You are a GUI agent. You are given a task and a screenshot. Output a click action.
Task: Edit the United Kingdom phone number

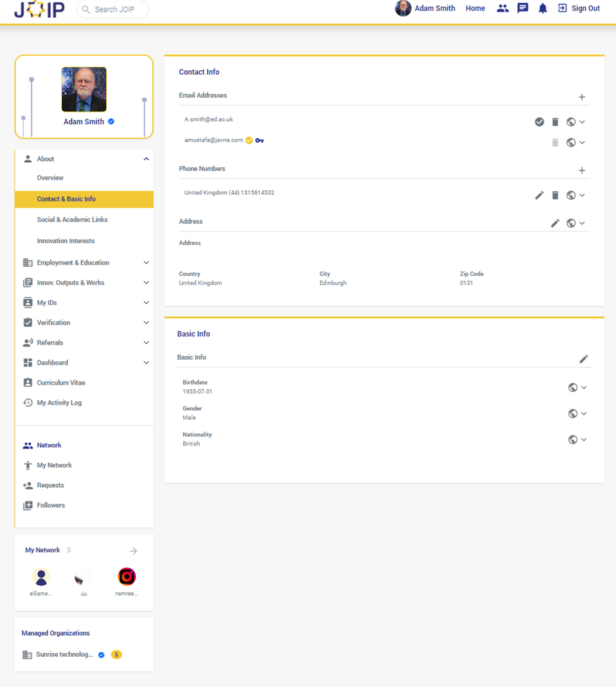tap(539, 195)
